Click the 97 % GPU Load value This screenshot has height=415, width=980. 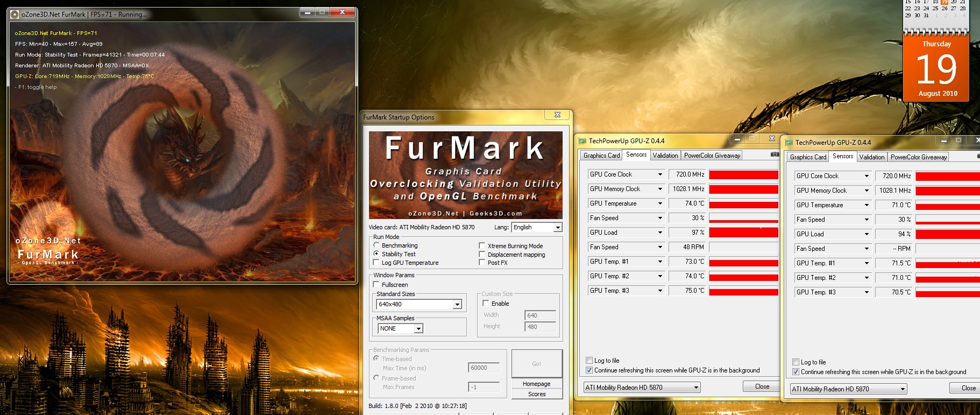point(687,233)
